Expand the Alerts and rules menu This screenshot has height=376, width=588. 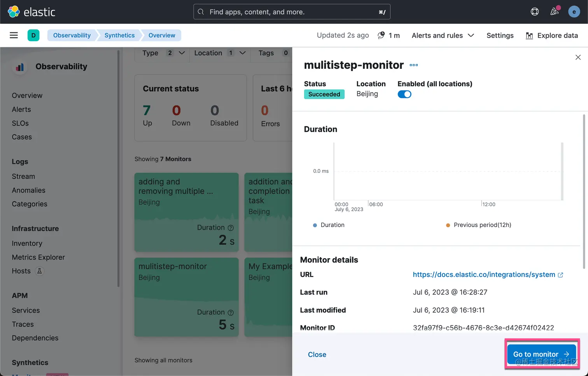pos(443,35)
